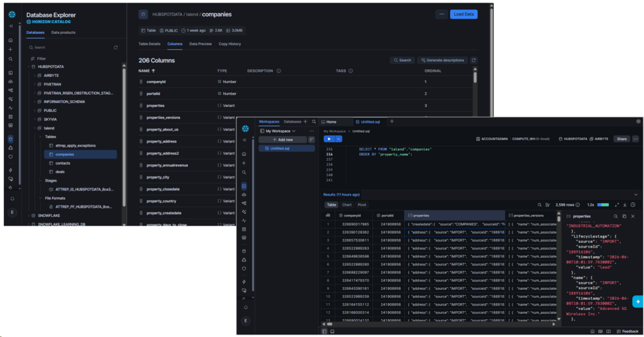Expand the SNOWFLAKE database
Screen dimensions: 644x337
click(x=29, y=216)
